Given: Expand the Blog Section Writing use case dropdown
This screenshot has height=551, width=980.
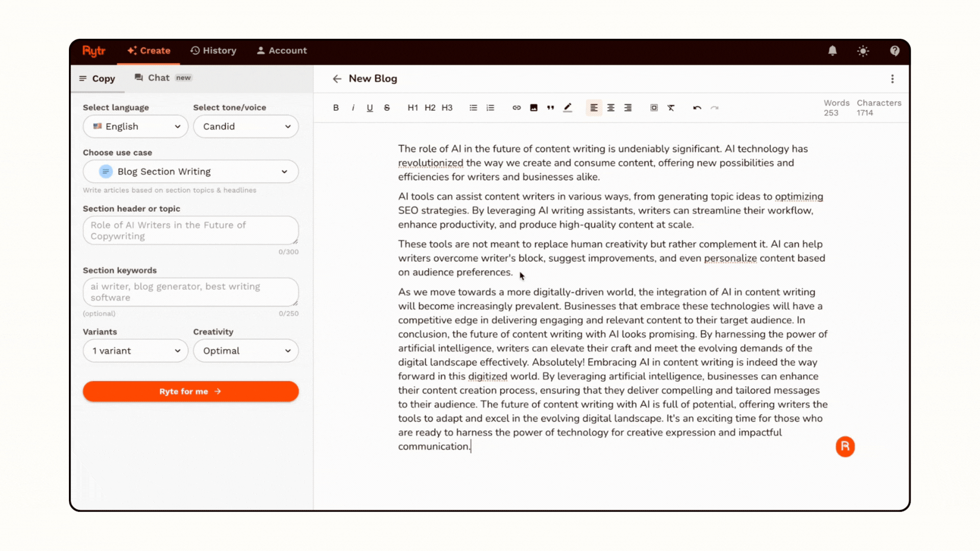Looking at the screenshot, I should point(190,171).
